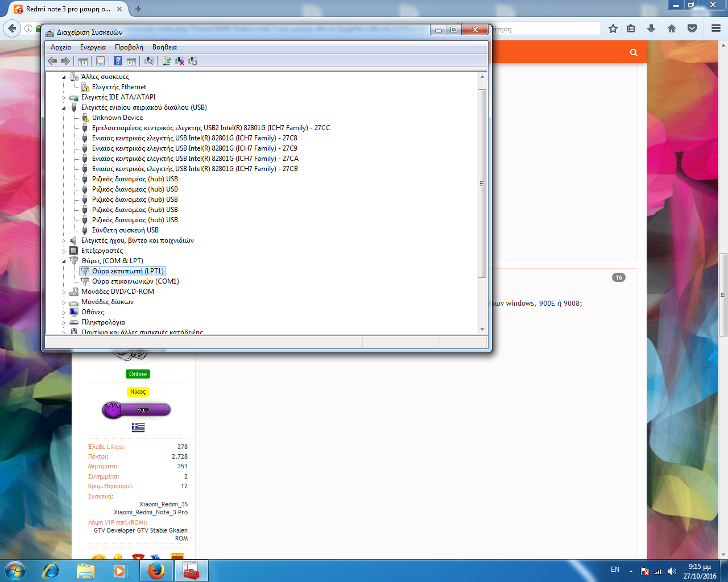Open Firefox downloads arrow icon
The height and width of the screenshot is (582, 728).
coord(651,28)
